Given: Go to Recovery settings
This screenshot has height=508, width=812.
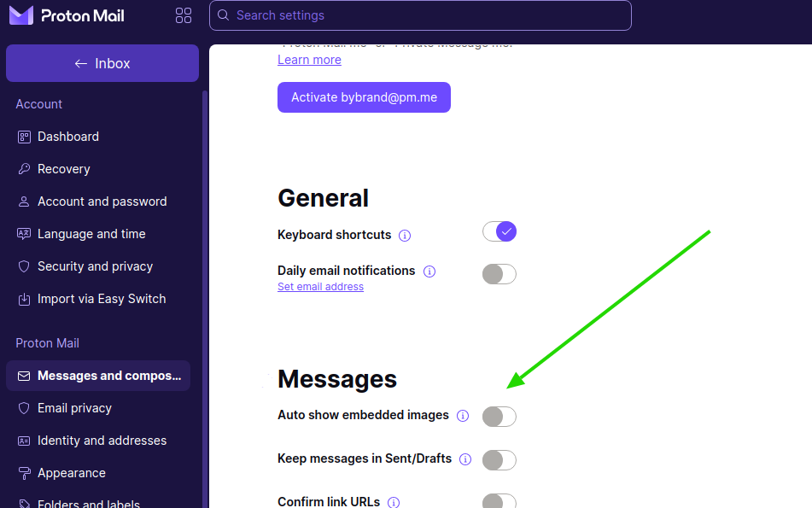Looking at the screenshot, I should tap(64, 169).
